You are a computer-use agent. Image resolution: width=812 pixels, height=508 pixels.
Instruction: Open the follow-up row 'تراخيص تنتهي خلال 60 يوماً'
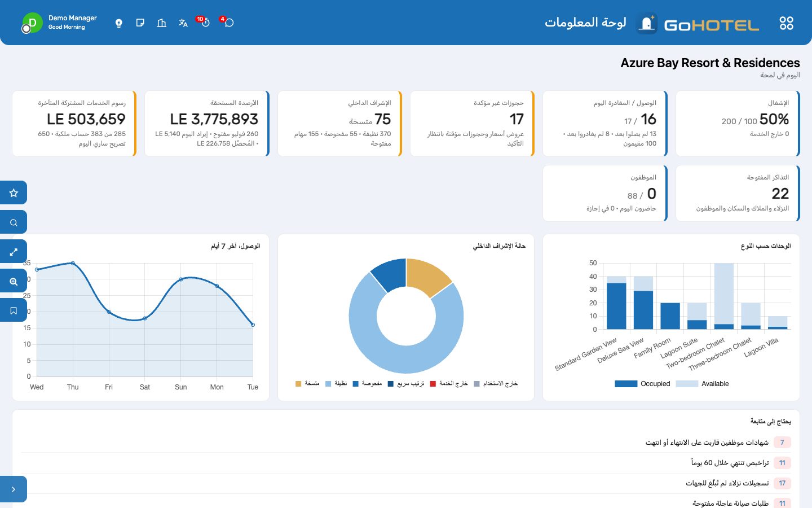click(x=406, y=463)
